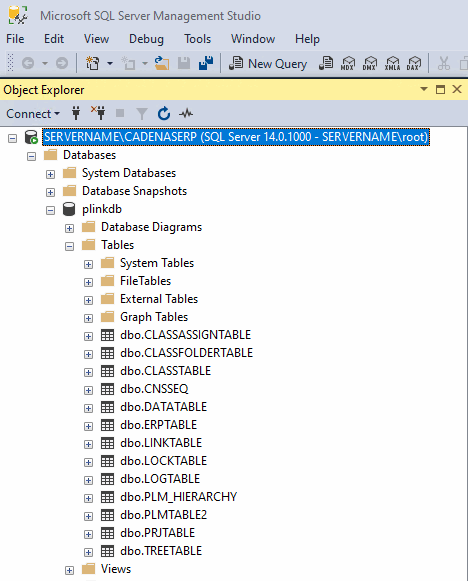Expand the Database Diagrams folder

(69, 228)
